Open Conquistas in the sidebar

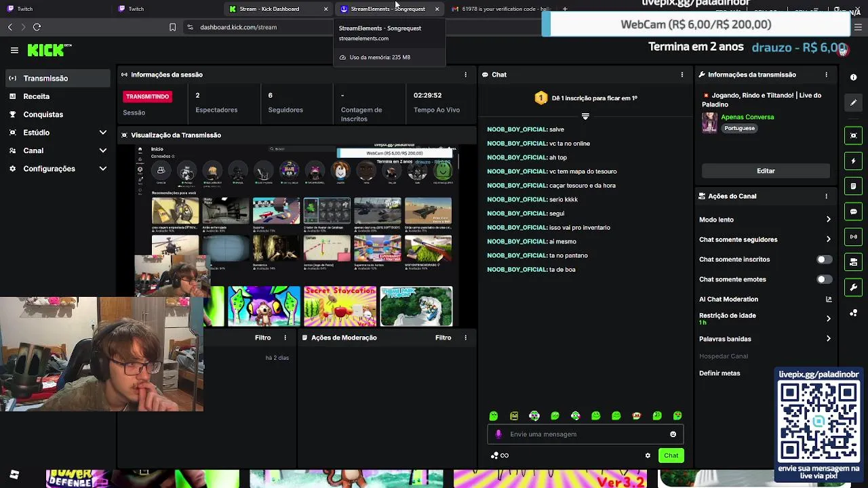58,115
